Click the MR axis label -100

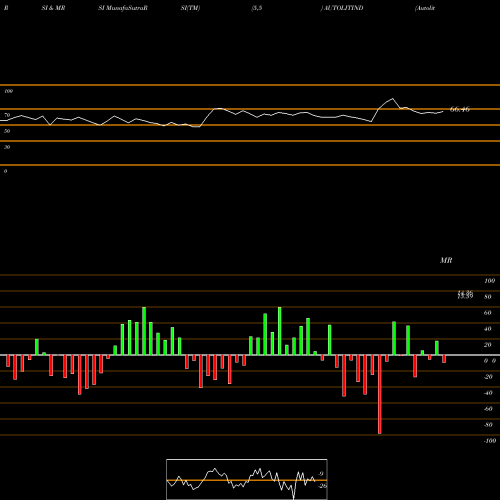490,441
